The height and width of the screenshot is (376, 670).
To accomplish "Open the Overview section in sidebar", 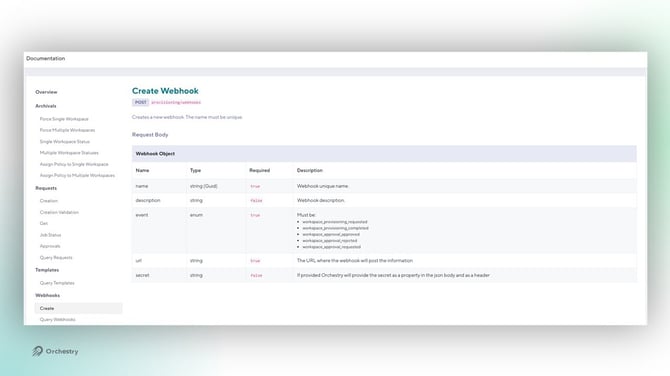I will pyautogui.click(x=46, y=92).
